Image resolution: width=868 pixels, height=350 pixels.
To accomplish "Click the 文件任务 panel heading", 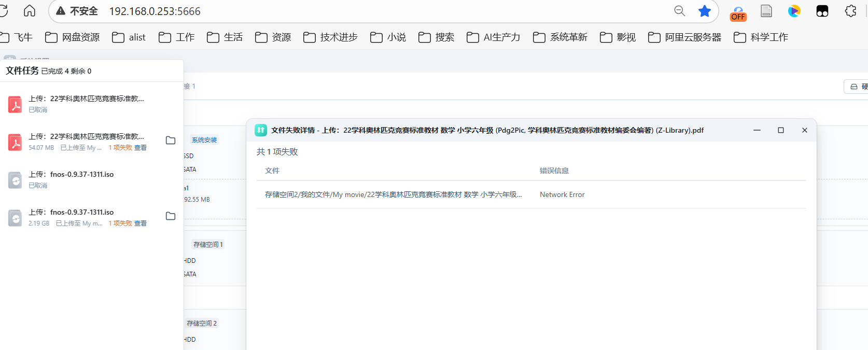I will (22, 71).
